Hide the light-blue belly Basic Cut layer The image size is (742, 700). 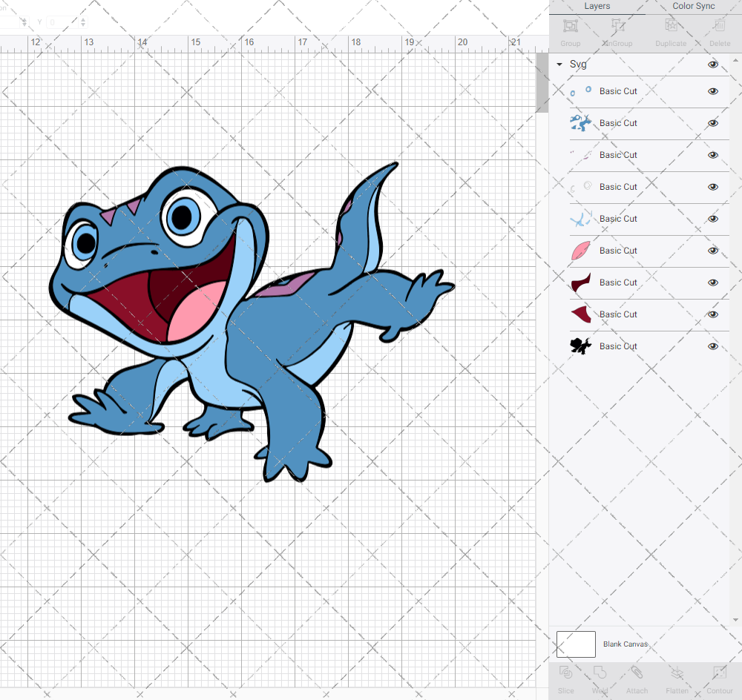tap(712, 219)
